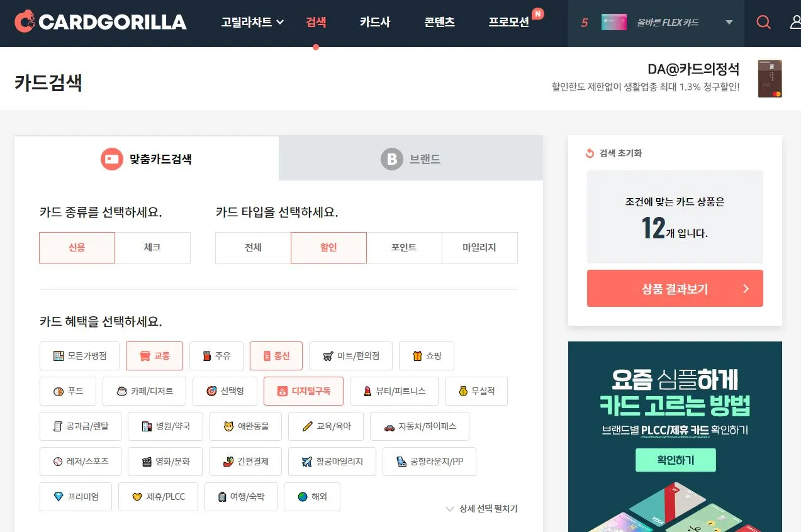The width and height of the screenshot is (801, 532).
Task: Open the 올바른 FLEX 카드 ranking dropdown
Action: (x=656, y=23)
